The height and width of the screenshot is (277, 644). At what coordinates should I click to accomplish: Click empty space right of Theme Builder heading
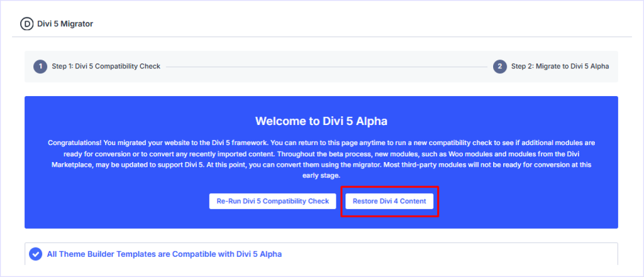[440, 254]
